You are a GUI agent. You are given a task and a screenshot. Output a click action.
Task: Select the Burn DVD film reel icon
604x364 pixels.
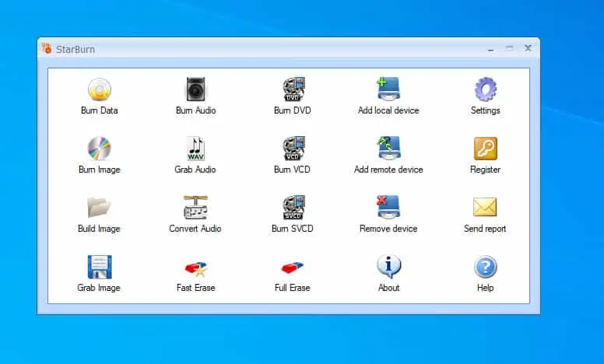coord(293,89)
